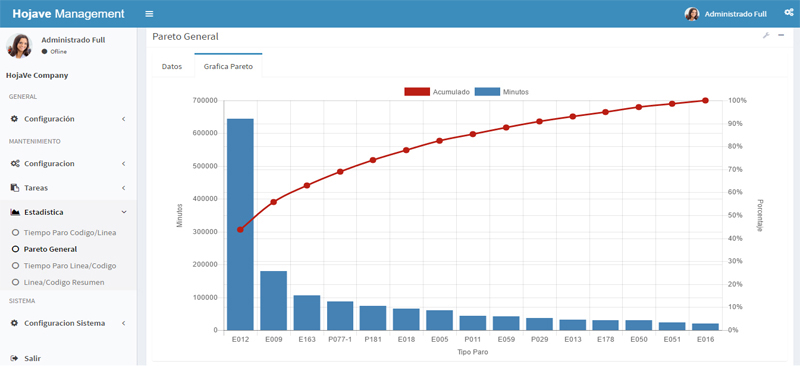
Task: Click the Pareto General panel title
Action: click(185, 37)
